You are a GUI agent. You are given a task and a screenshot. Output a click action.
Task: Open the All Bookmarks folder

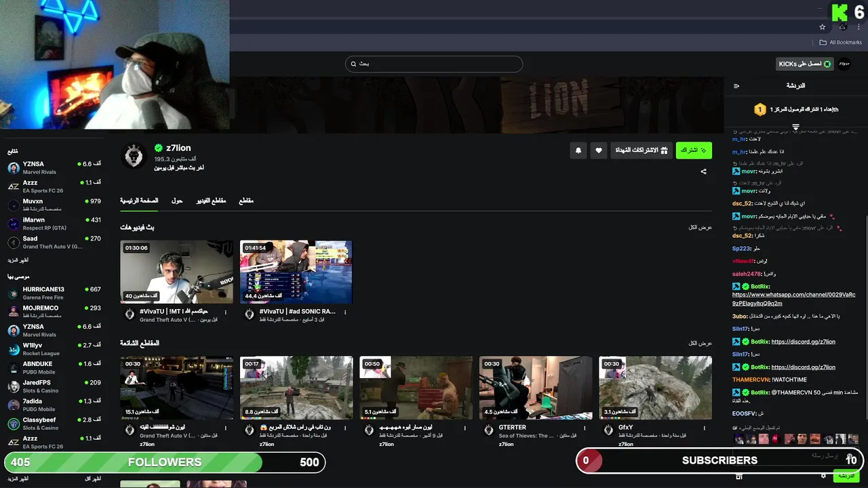(841, 42)
